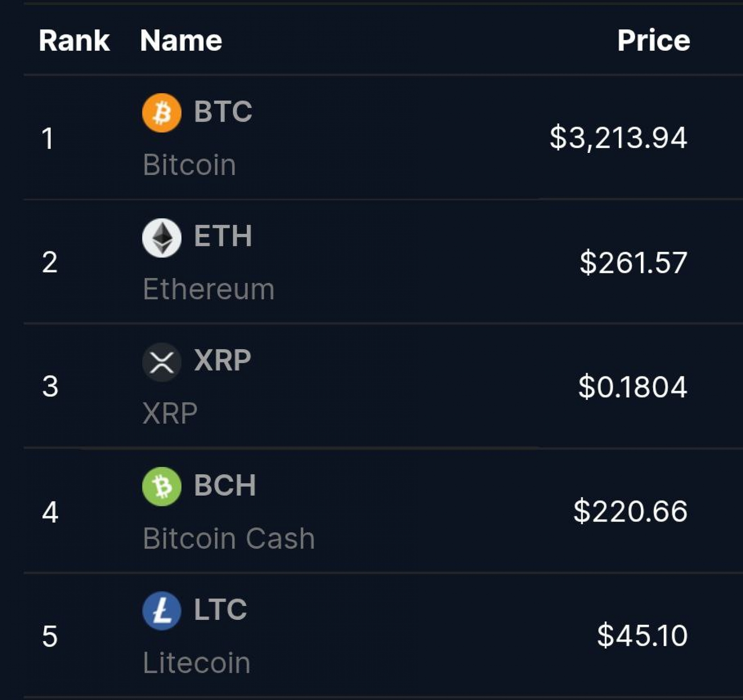
Task: Click the blue Litecoin logo icon
Action: pos(162,611)
